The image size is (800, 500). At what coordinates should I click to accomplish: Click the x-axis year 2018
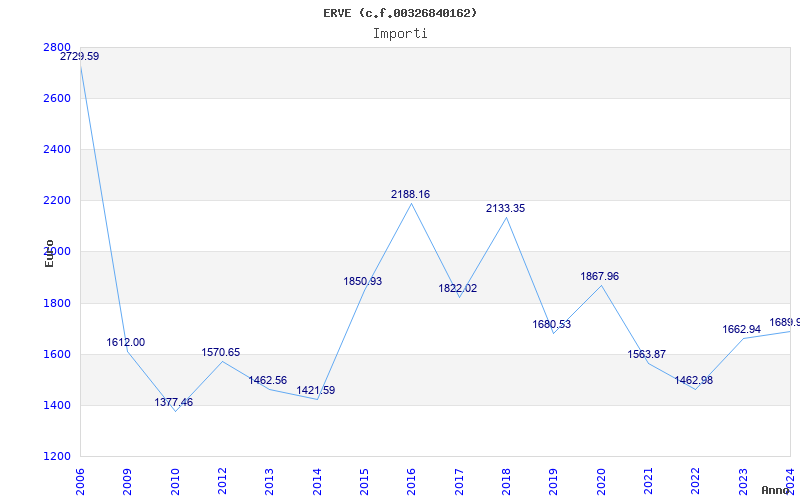(x=507, y=482)
